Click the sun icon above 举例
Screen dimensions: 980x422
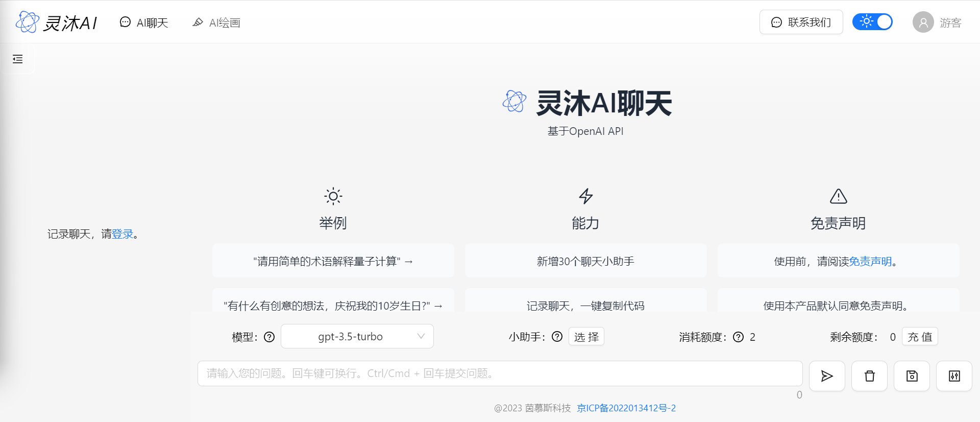[333, 196]
